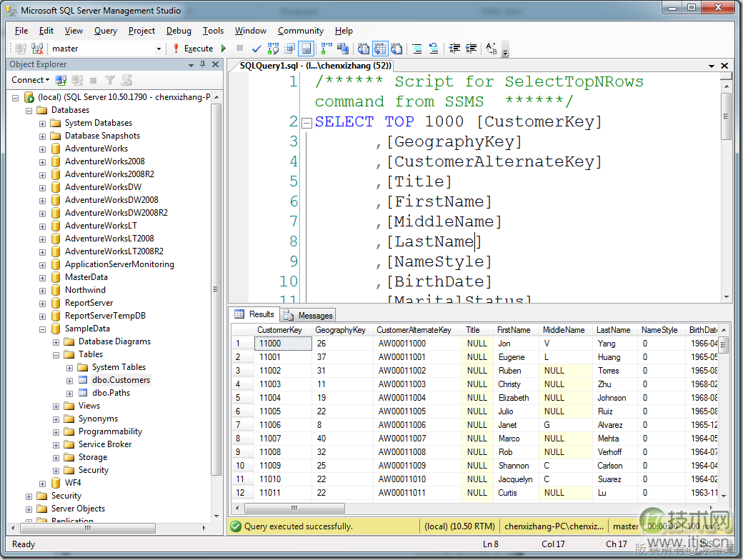Open the Query menu
Viewport: 743px width, 560px height.
pyautogui.click(x=106, y=31)
